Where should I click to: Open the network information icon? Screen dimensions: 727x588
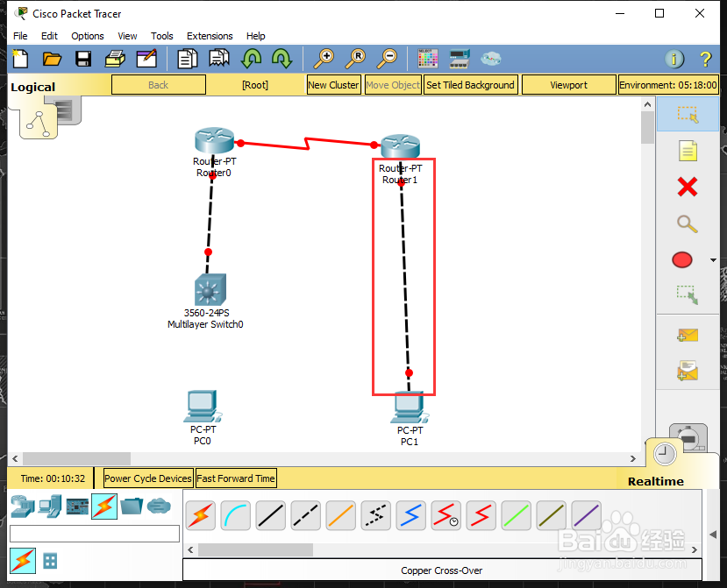coord(674,59)
